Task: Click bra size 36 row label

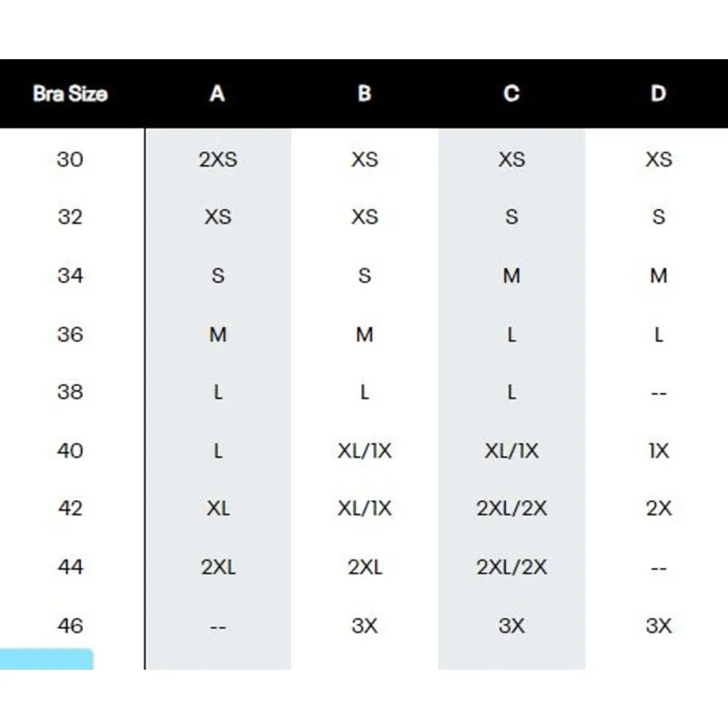Action: click(70, 335)
